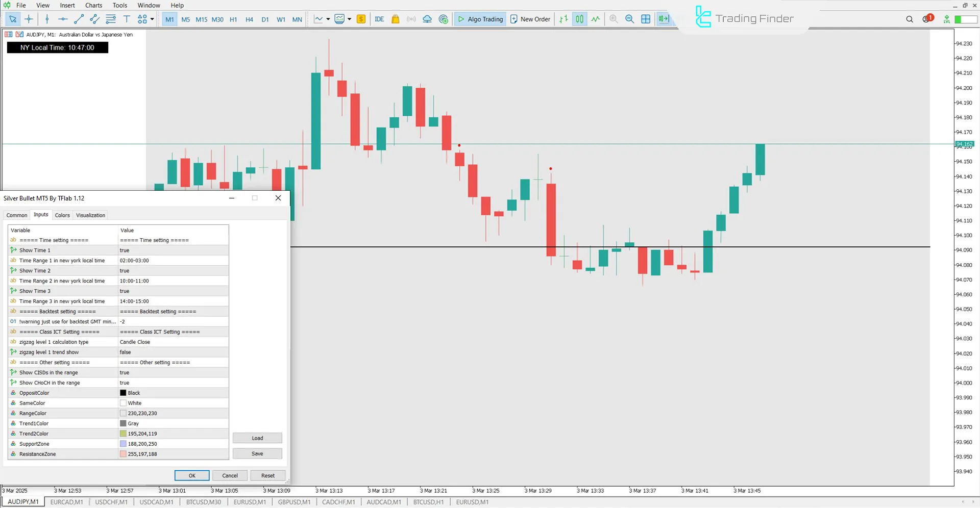The width and height of the screenshot is (980, 508).
Task: Change the SupportZone color swatch
Action: tap(122, 443)
